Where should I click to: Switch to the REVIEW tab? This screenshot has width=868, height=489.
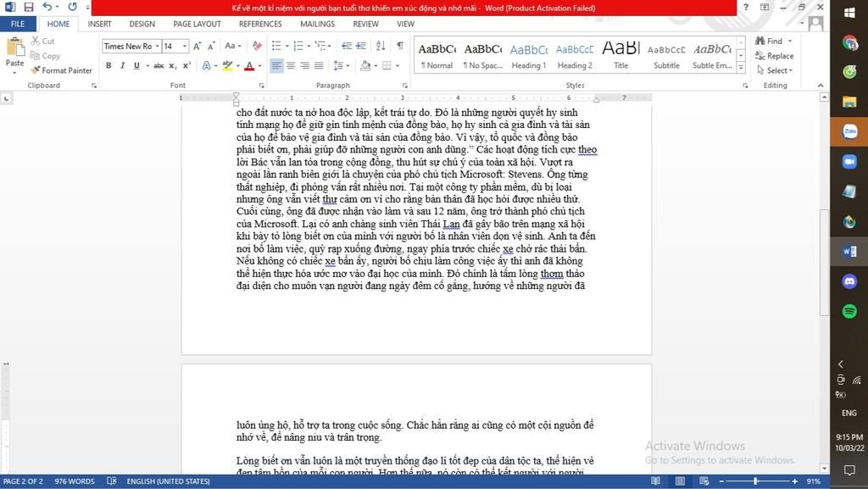tap(366, 24)
